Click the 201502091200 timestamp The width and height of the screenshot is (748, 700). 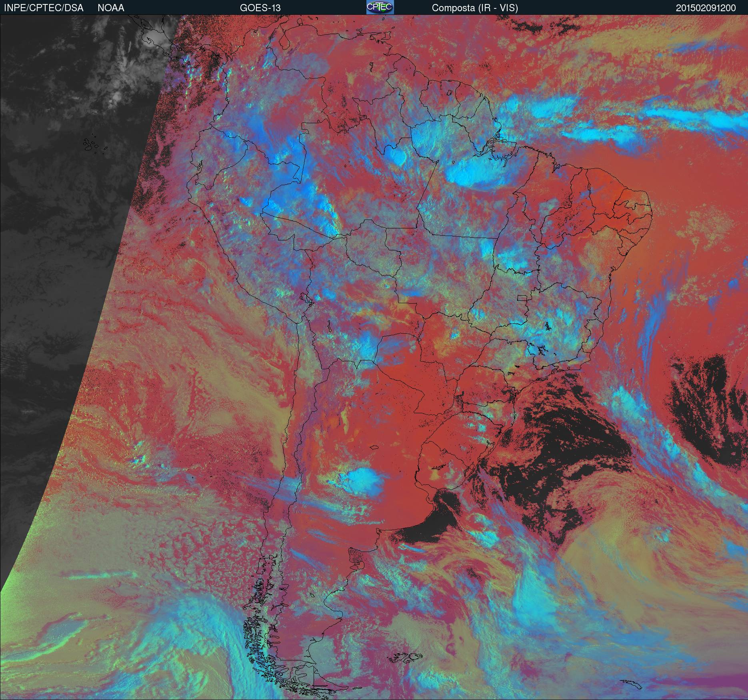click(x=706, y=8)
